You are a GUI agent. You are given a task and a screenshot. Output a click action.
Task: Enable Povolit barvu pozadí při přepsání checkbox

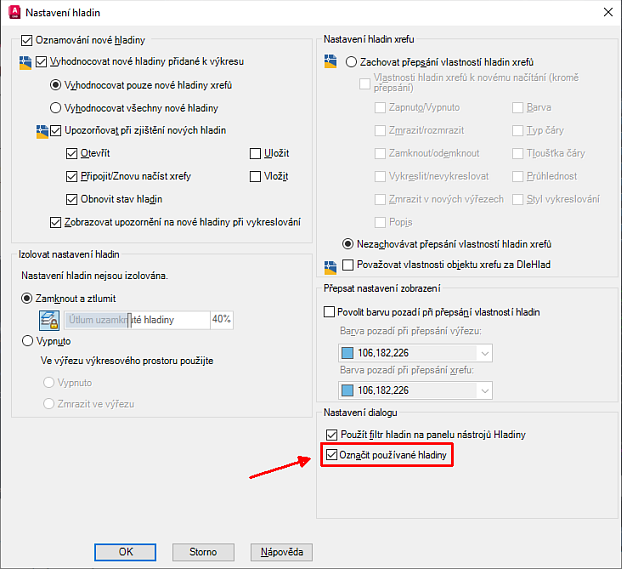(x=331, y=313)
